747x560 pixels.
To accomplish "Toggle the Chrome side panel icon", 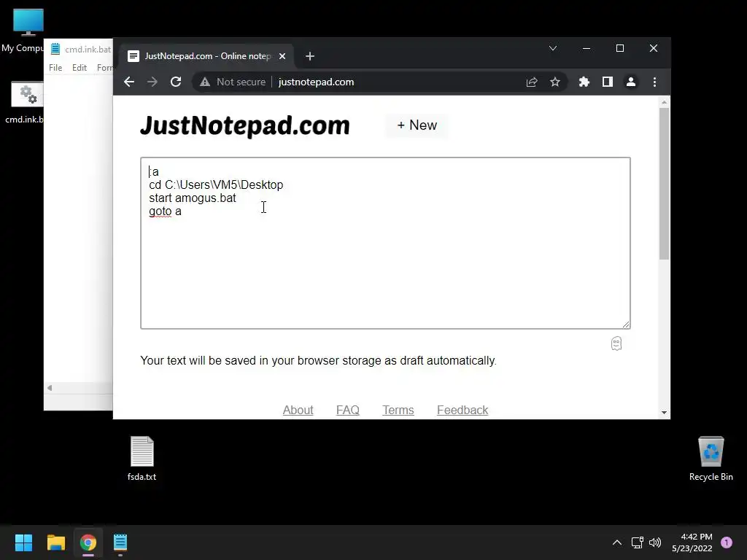I will (x=608, y=82).
